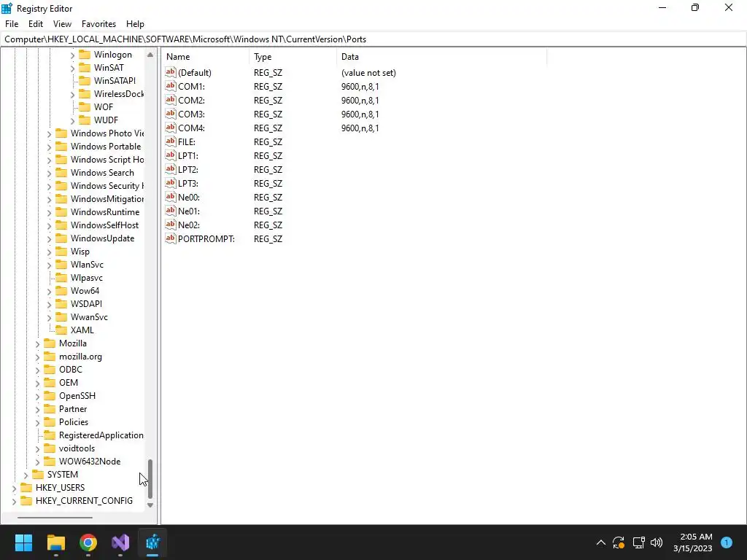747x560 pixels.
Task: Click the Type column header
Action: 293,57
